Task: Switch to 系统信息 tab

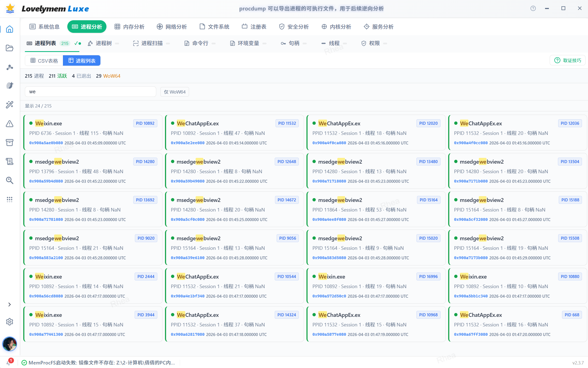Action: pyautogui.click(x=45, y=27)
